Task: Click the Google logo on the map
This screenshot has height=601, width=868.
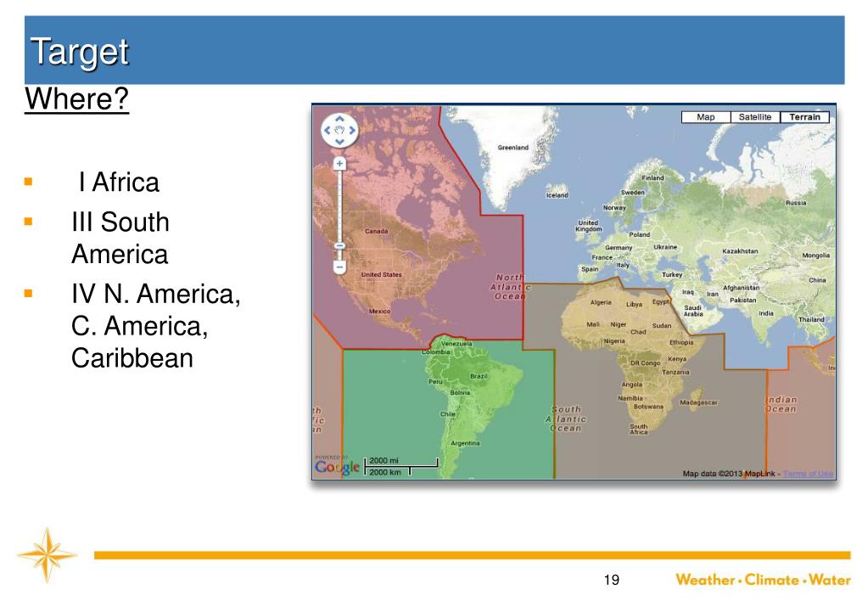Action: pyautogui.click(x=337, y=467)
